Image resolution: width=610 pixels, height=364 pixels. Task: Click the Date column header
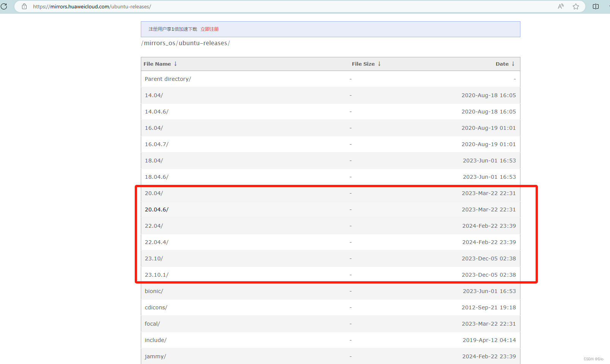(x=502, y=64)
